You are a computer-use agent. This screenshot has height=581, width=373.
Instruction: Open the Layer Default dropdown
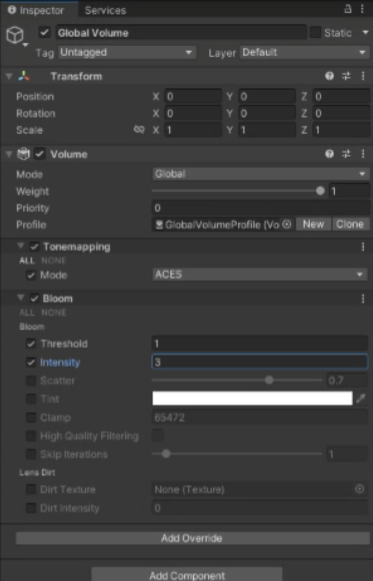point(304,52)
